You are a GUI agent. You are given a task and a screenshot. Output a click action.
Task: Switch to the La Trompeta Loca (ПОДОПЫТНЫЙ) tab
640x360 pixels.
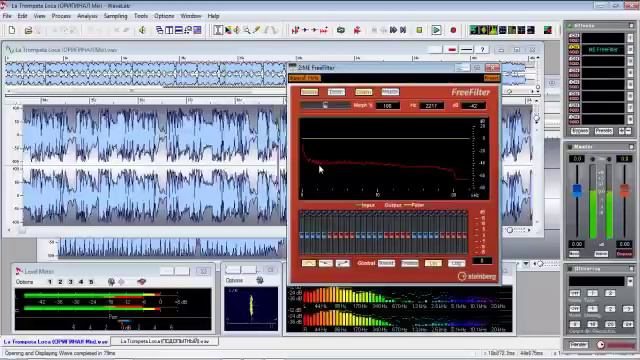[x=164, y=341]
